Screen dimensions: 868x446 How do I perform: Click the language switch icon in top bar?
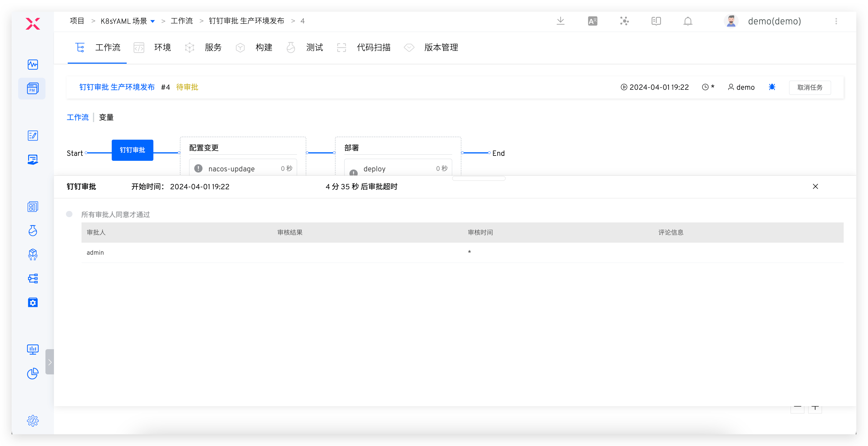[592, 21]
